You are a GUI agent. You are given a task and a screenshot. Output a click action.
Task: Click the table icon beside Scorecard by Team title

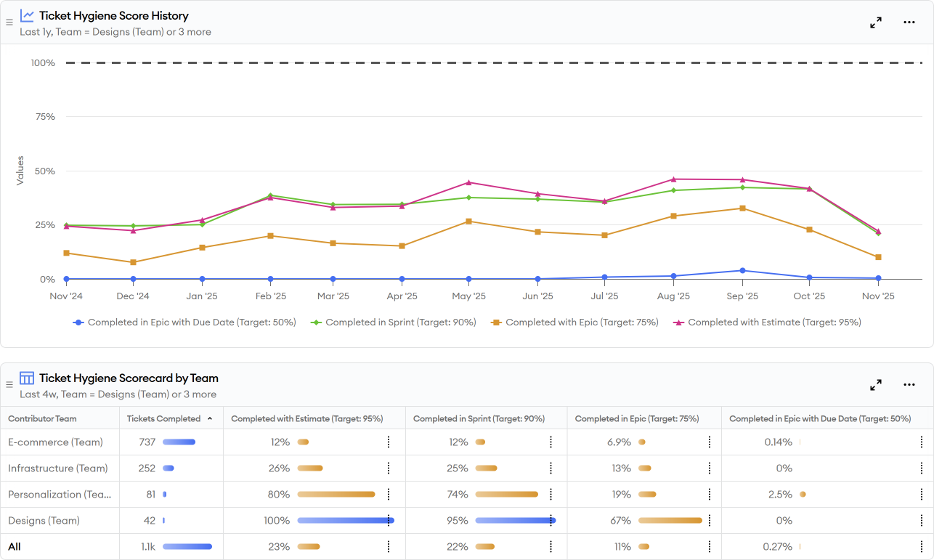[x=27, y=378]
